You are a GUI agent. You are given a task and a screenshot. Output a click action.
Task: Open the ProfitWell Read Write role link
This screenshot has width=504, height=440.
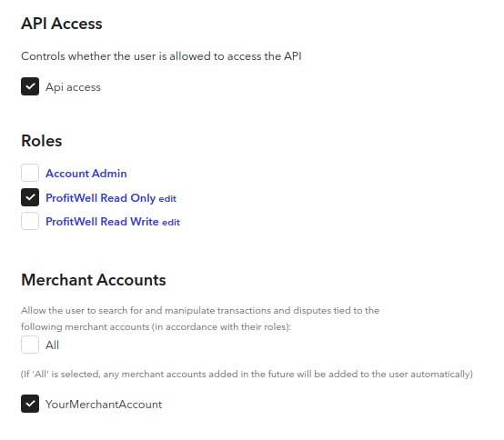point(102,222)
